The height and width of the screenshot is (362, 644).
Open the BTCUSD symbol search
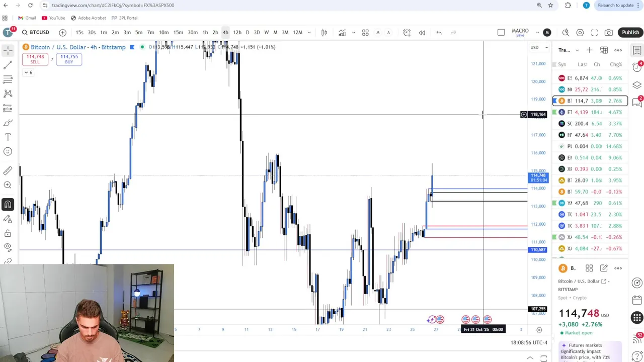coord(35,33)
